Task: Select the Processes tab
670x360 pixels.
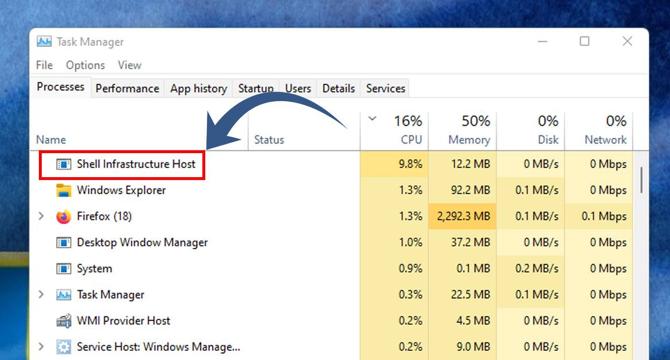Action: coord(60,87)
